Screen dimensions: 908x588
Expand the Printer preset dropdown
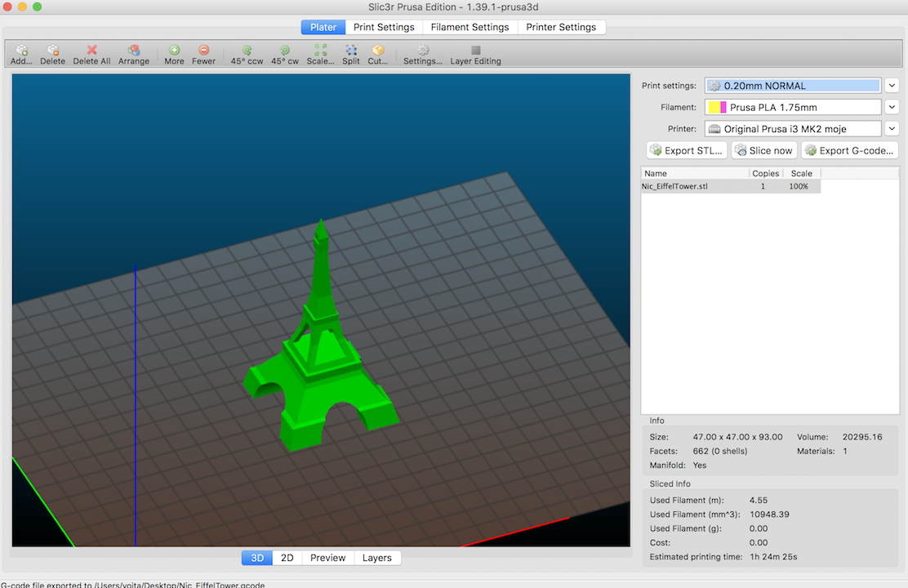(x=892, y=129)
